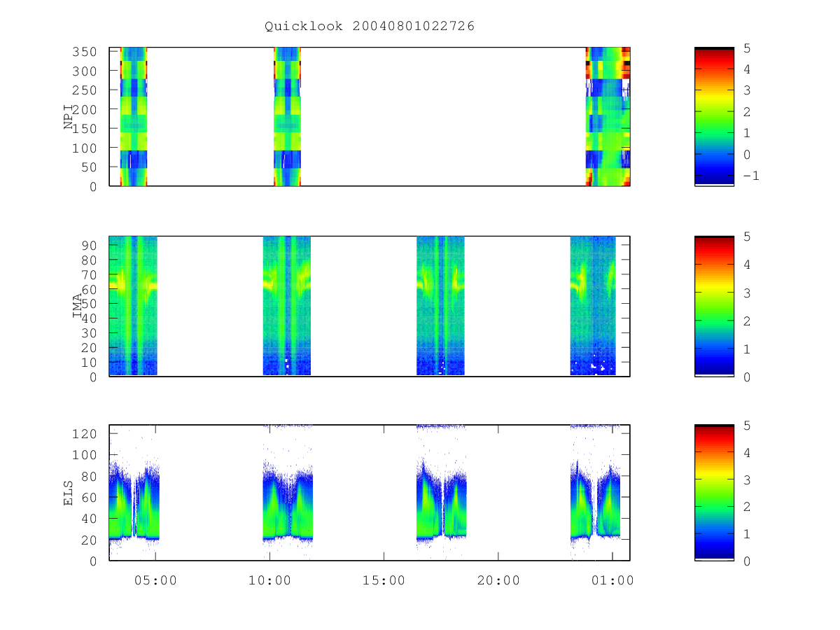Click the 5 label on IMA colorbar
840x630 pixels.
pyautogui.click(x=745, y=237)
